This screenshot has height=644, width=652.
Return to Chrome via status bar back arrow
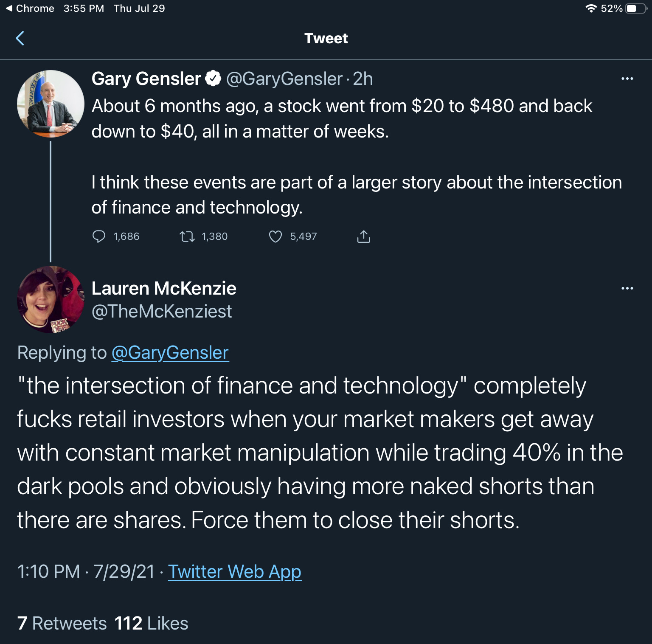(x=30, y=8)
